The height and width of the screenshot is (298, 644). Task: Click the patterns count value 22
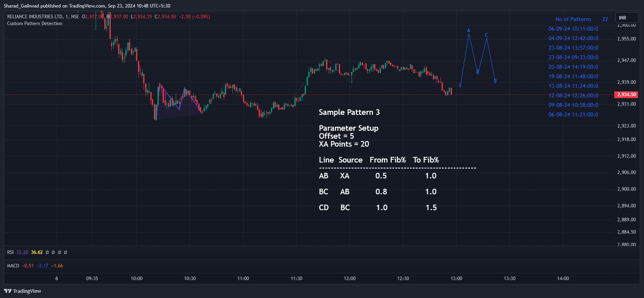pos(605,19)
